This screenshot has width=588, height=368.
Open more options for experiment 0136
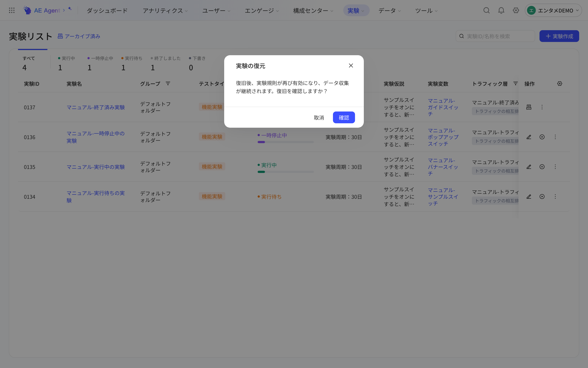[x=555, y=137]
